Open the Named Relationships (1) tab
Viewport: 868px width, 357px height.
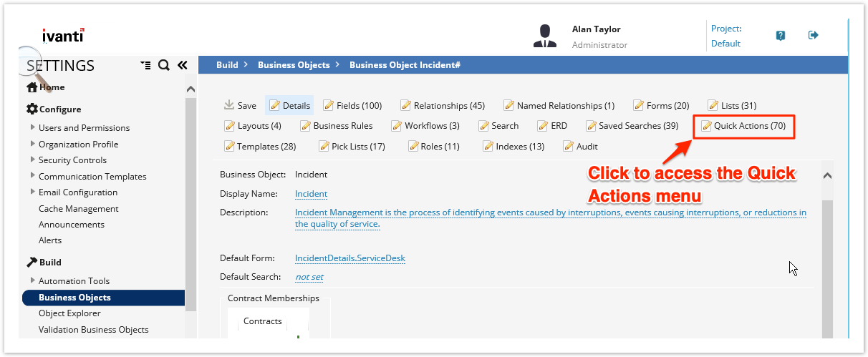[x=559, y=105]
